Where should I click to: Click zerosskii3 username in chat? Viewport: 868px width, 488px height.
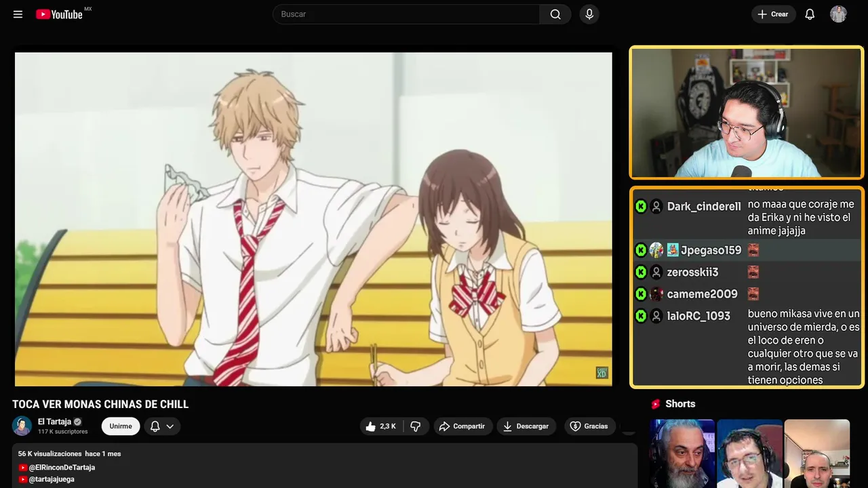692,272
